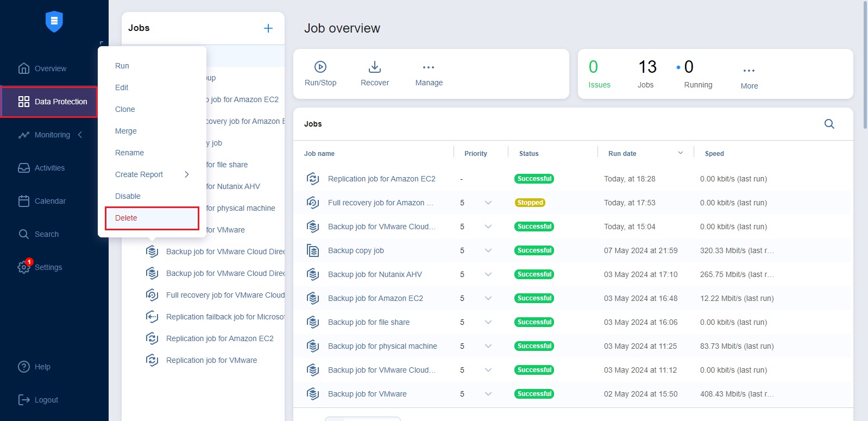
Task: Click the vertical page scrollbar
Action: point(865,65)
